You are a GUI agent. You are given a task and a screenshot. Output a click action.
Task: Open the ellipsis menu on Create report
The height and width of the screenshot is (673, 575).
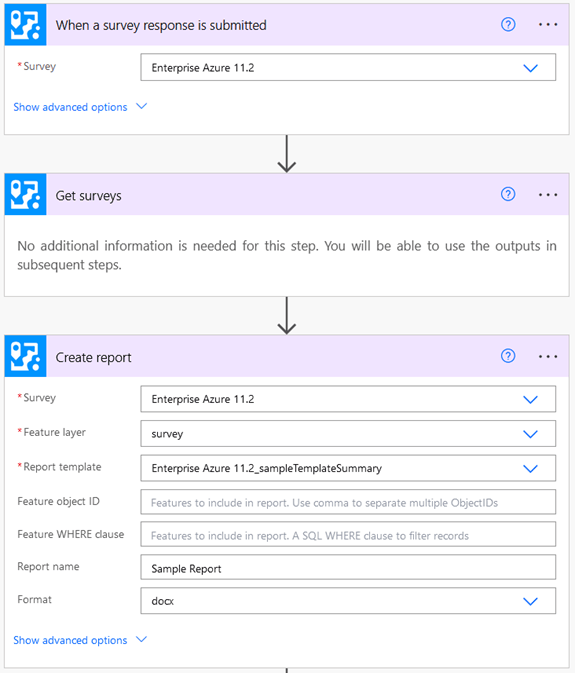point(548,357)
